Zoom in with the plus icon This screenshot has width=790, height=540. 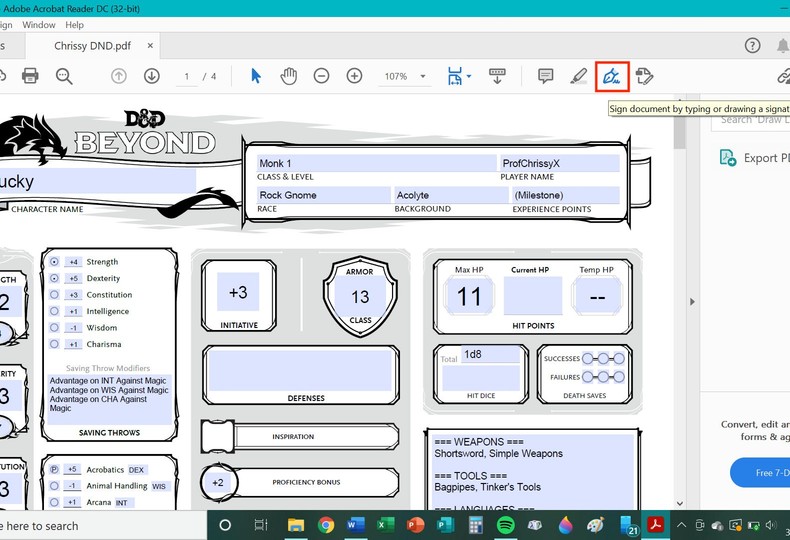pyautogui.click(x=354, y=76)
